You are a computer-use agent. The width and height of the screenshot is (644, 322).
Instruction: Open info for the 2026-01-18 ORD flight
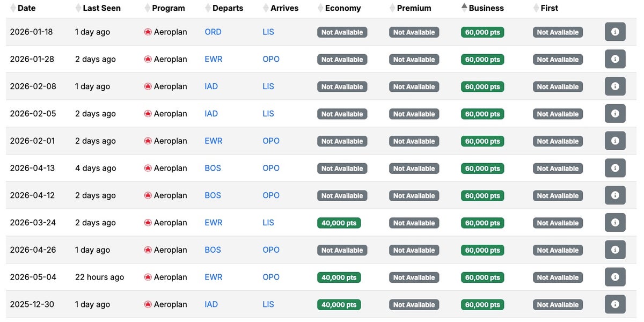coord(615,32)
